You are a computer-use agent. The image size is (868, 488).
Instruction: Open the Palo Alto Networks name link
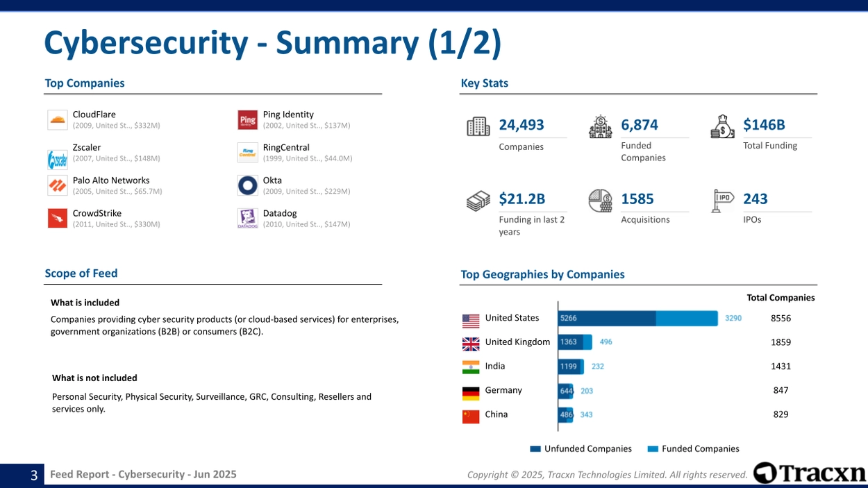coord(111,180)
